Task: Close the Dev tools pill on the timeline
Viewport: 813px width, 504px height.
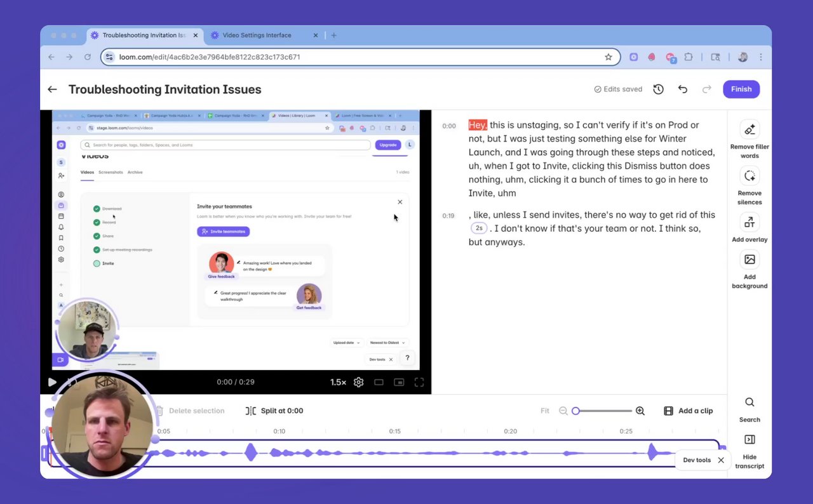Action: (721, 460)
